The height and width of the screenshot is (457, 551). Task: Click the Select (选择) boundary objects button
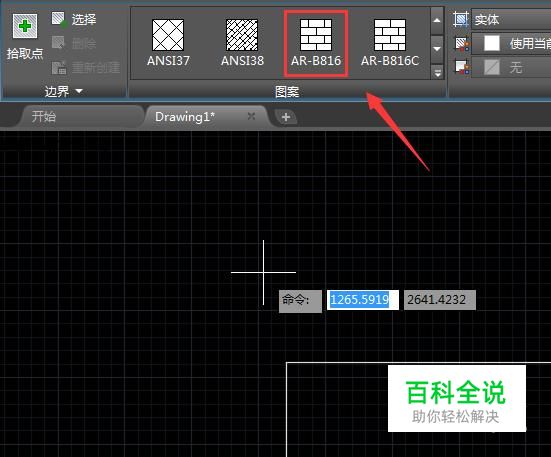[x=73, y=19]
